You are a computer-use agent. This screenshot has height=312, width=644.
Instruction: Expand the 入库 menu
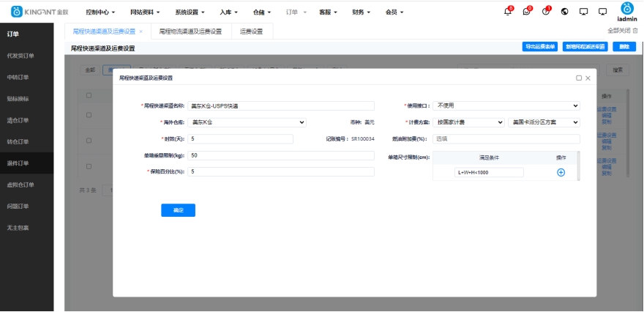point(228,12)
